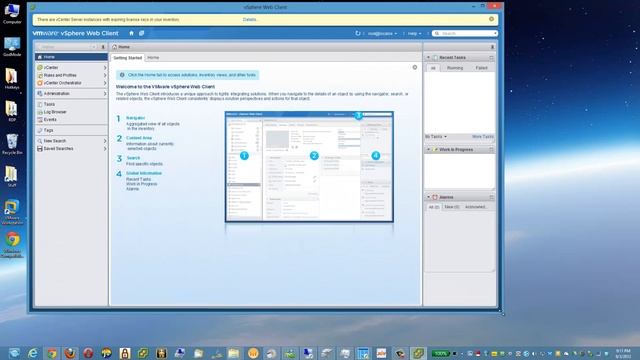Image resolution: width=640 pixels, height=360 pixels.
Task: Expand the vCenter Orchestrator chevron
Action: tap(105, 83)
